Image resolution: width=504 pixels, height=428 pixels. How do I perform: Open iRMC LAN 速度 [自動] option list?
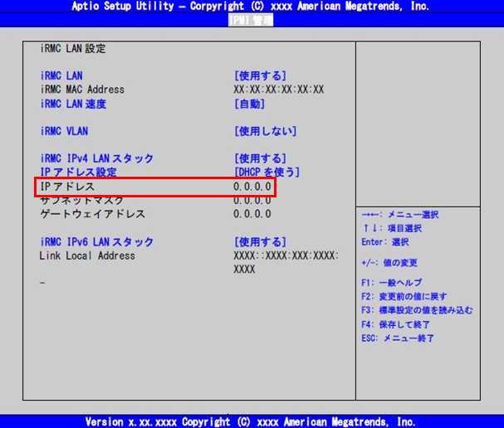pyautogui.click(x=249, y=104)
